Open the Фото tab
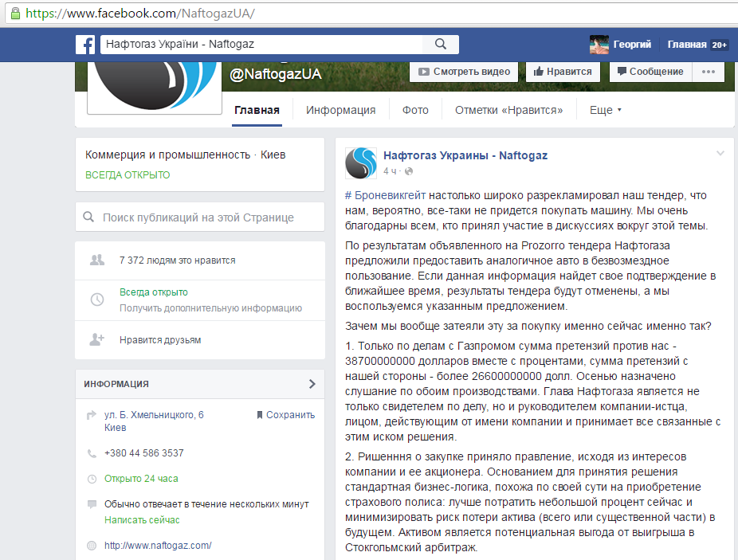Viewport: 738px width, 560px height. [415, 110]
